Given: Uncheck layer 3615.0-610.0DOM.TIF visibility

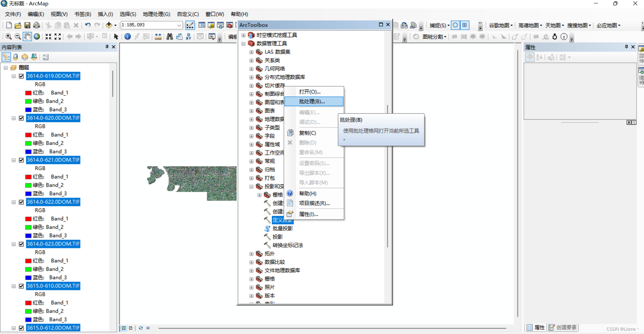Looking at the screenshot, I should pyautogui.click(x=21, y=286).
